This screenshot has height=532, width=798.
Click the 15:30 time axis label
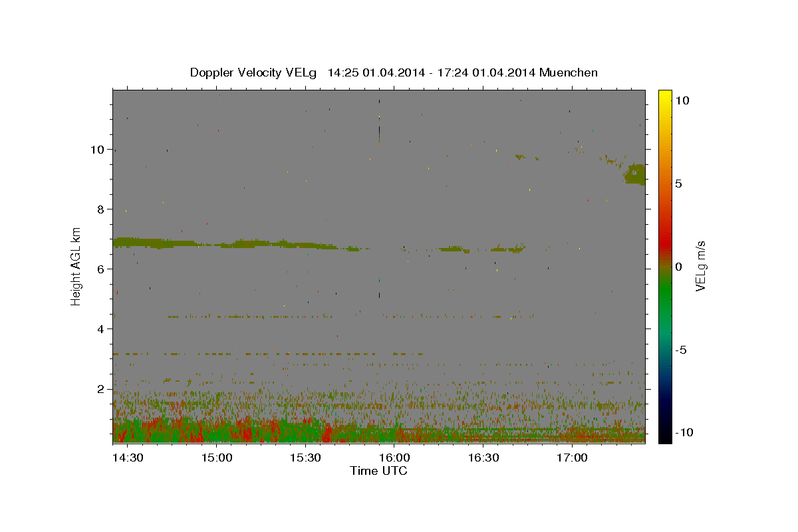tap(305, 458)
